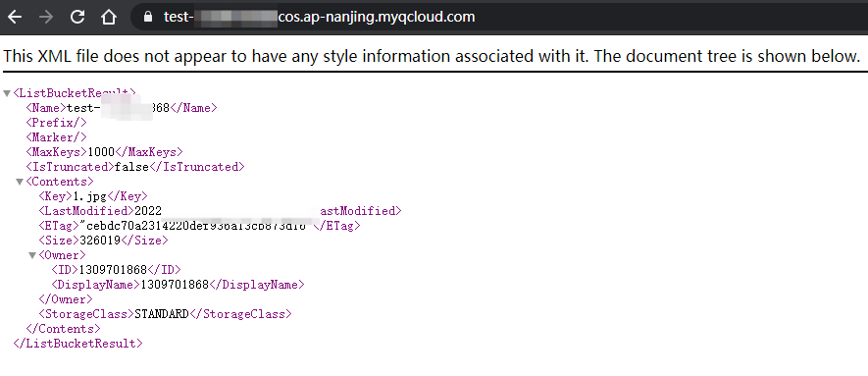Click the padlock site security icon

(147, 17)
